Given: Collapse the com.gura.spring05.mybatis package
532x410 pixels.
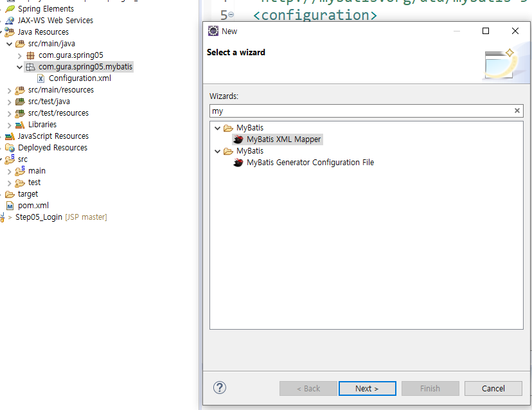Looking at the screenshot, I should (x=20, y=67).
